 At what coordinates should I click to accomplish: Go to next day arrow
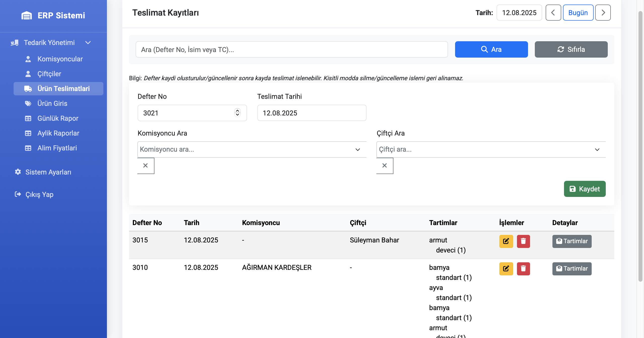tap(603, 13)
